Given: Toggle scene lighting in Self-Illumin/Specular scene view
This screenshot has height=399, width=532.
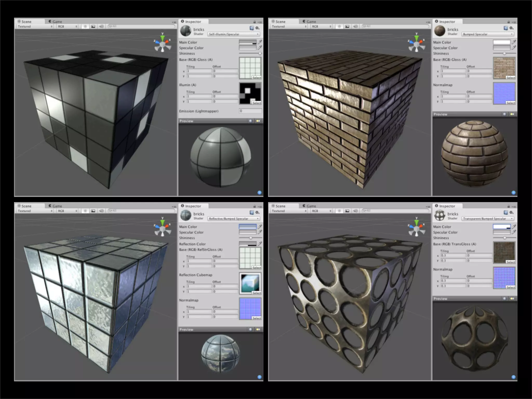Looking at the screenshot, I should [85, 26].
